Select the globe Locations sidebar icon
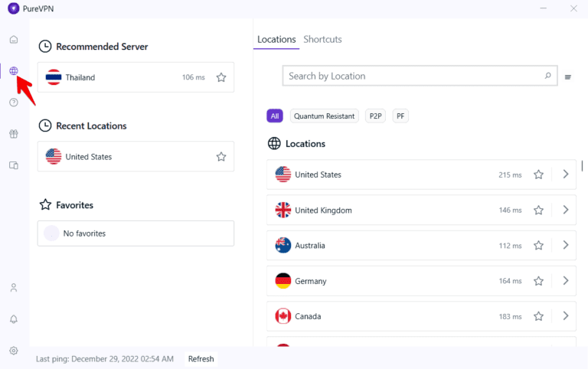Screen dimensions: 588x369 (14, 71)
